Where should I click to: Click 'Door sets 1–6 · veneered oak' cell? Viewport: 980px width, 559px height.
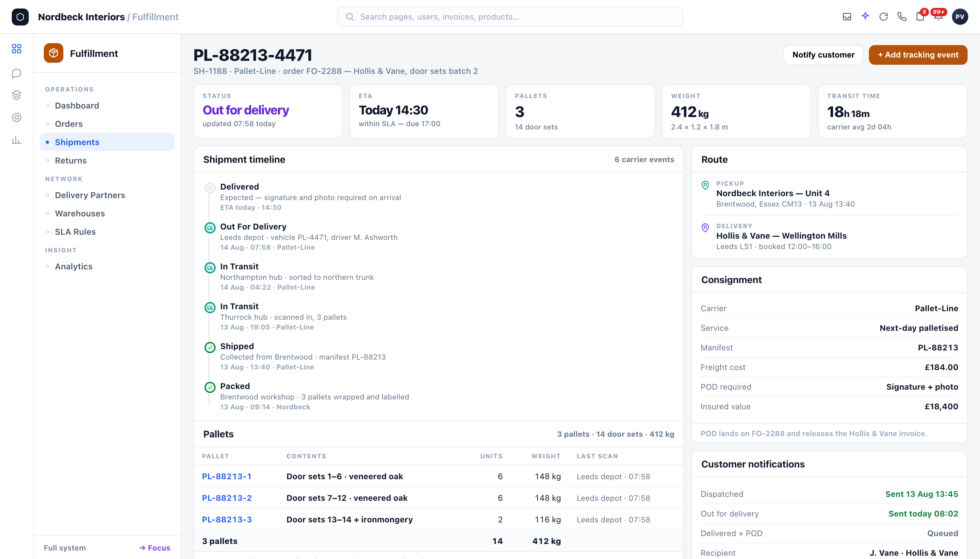[344, 476]
